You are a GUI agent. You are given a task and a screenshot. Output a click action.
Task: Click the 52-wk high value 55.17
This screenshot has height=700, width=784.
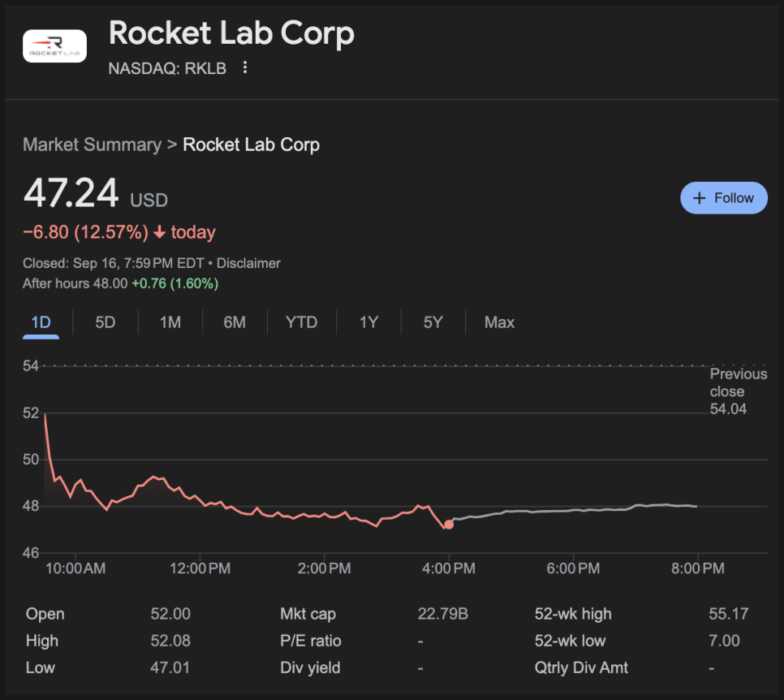click(729, 614)
